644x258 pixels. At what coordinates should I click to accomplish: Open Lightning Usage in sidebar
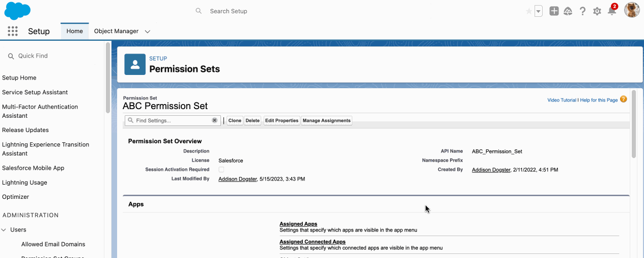(24, 183)
